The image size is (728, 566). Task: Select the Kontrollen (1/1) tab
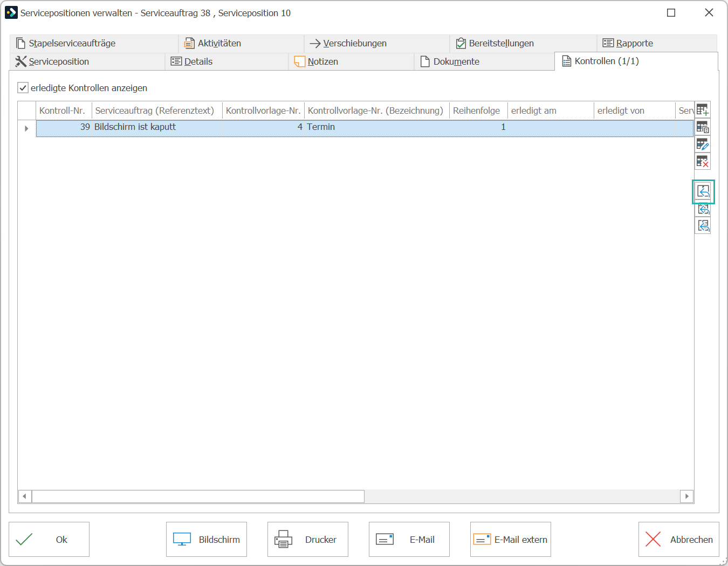pyautogui.click(x=636, y=61)
